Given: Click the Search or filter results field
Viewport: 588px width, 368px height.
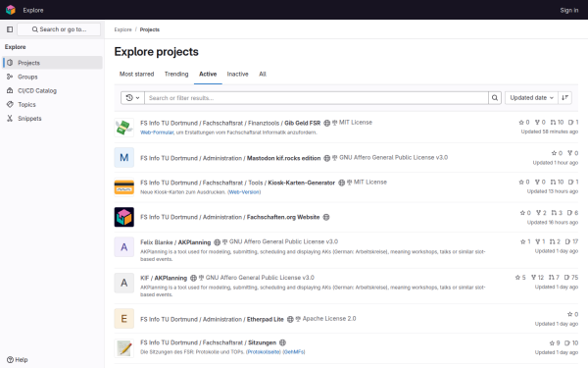Looking at the screenshot, I should [x=317, y=98].
